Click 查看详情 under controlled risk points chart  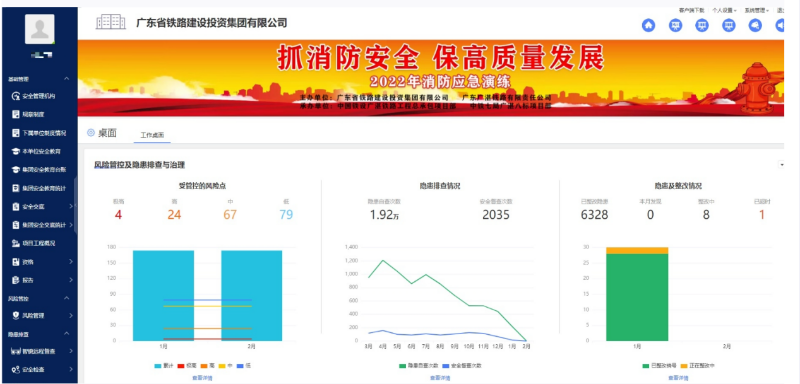pyautogui.click(x=202, y=378)
